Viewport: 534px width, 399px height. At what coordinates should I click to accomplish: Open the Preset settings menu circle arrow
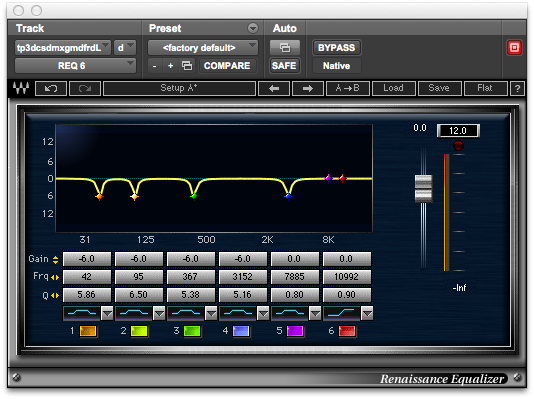coord(253,28)
